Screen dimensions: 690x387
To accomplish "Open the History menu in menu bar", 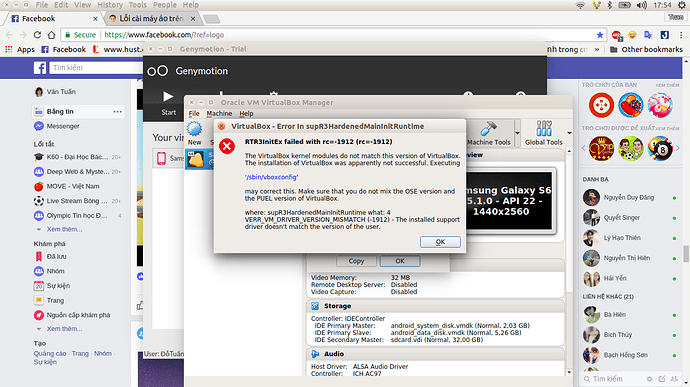I will (x=110, y=5).
